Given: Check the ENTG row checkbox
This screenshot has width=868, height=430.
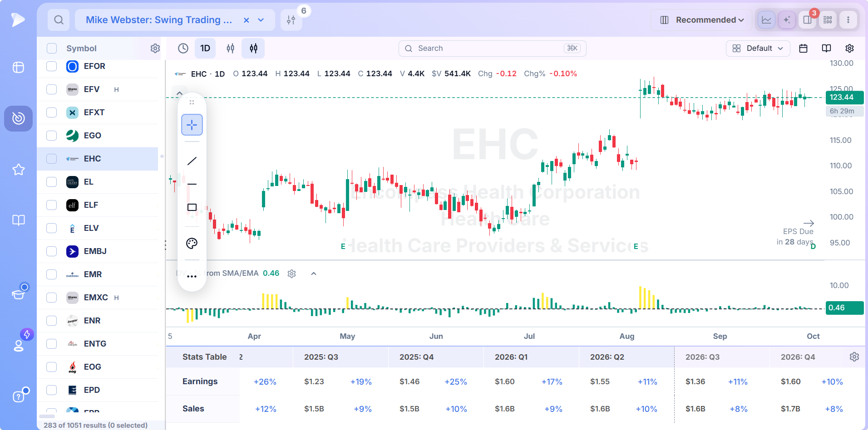Looking at the screenshot, I should (x=52, y=344).
